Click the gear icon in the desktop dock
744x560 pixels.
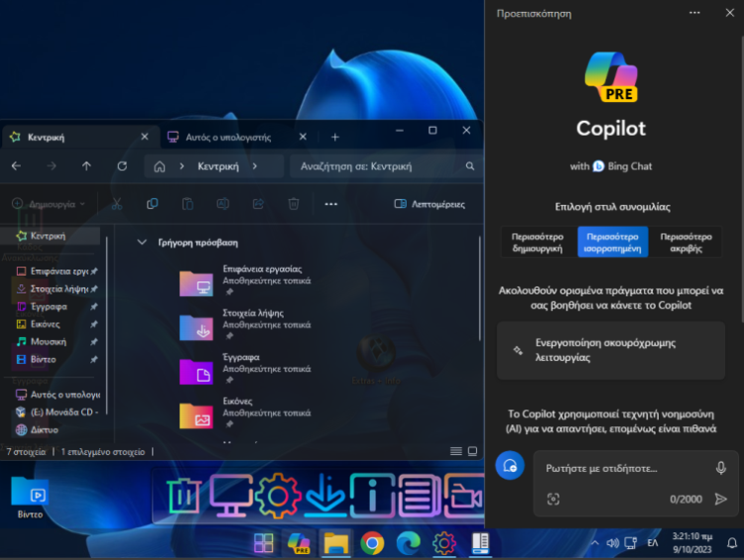278,497
